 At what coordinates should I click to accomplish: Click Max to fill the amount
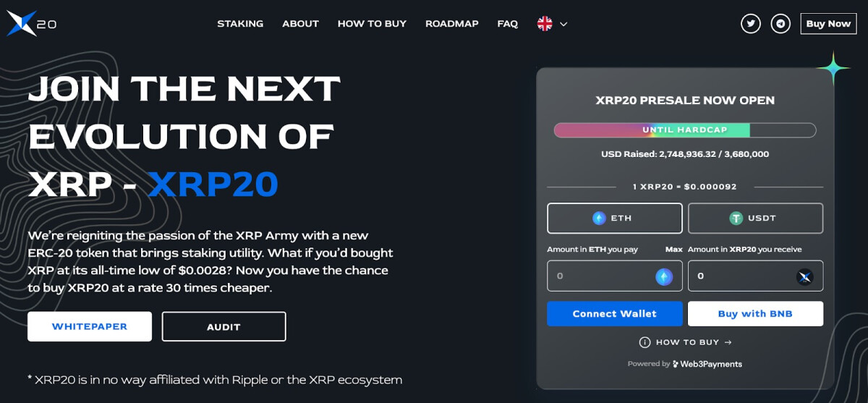tap(673, 249)
